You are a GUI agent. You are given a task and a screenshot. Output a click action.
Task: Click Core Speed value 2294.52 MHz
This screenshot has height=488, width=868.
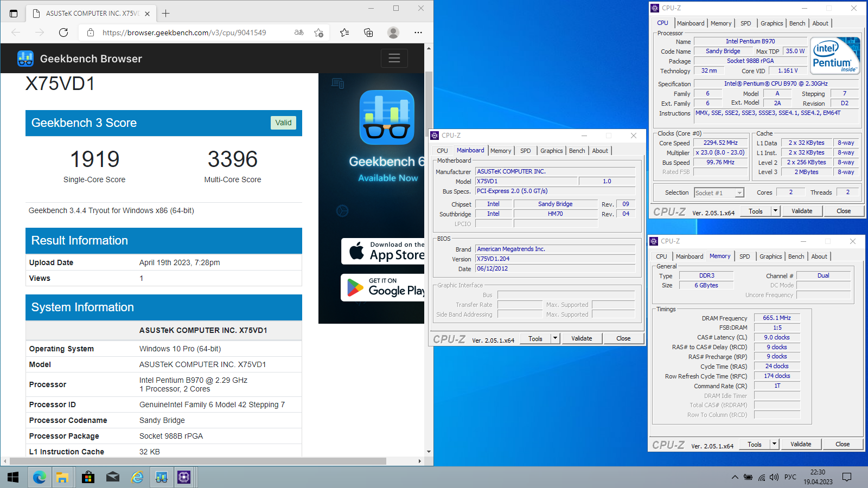720,143
